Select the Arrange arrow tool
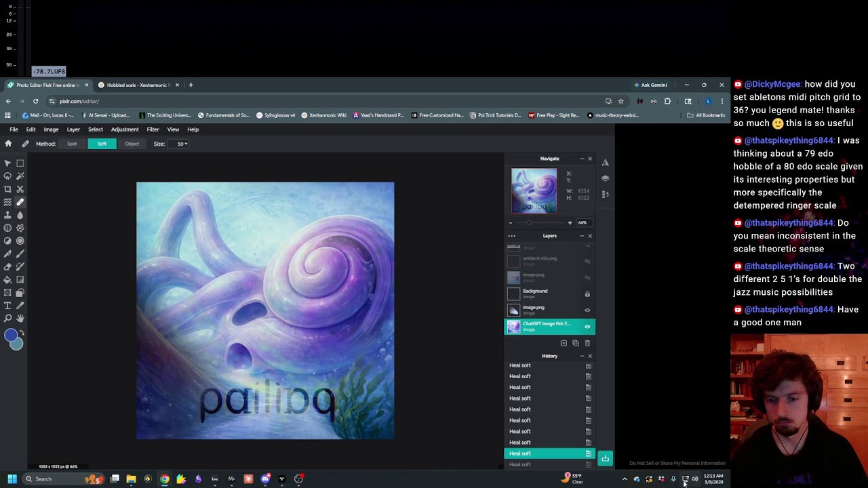The image size is (868, 488). pyautogui.click(x=7, y=163)
